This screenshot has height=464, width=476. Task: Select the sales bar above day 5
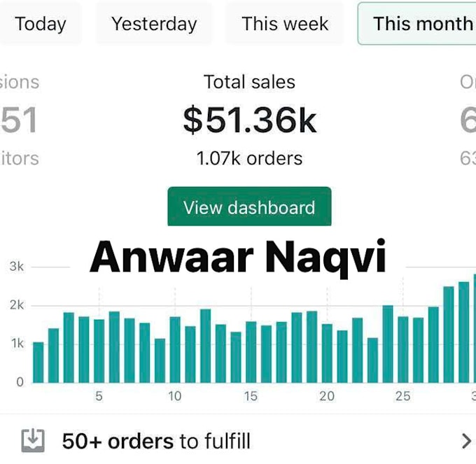pos(99,351)
